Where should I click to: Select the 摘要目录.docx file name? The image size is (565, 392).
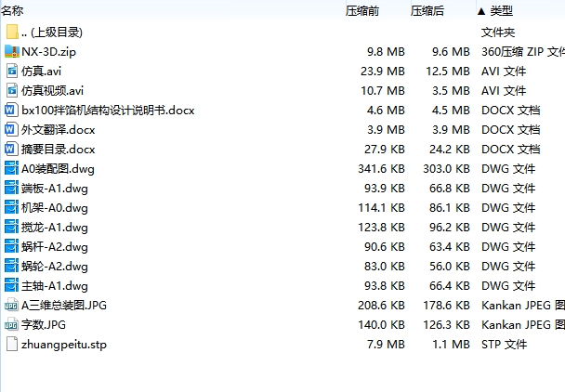[59, 150]
